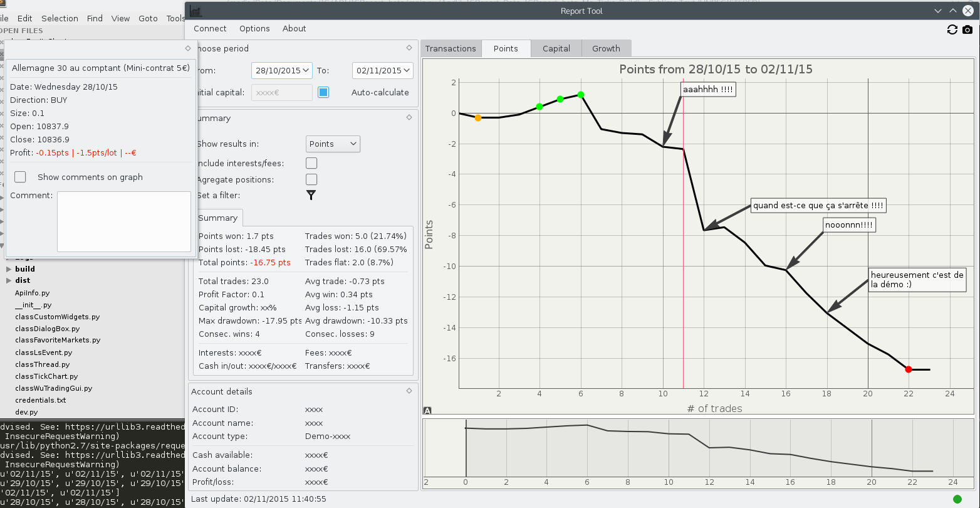This screenshot has height=508, width=980.
Task: Click the diamond icon on Choose period panel
Action: (x=409, y=48)
